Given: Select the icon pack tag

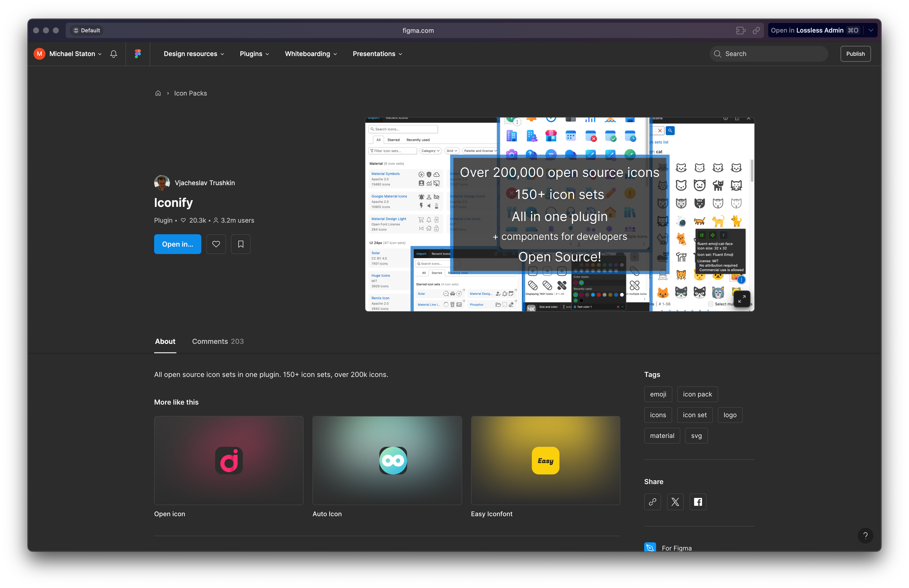Looking at the screenshot, I should [697, 394].
